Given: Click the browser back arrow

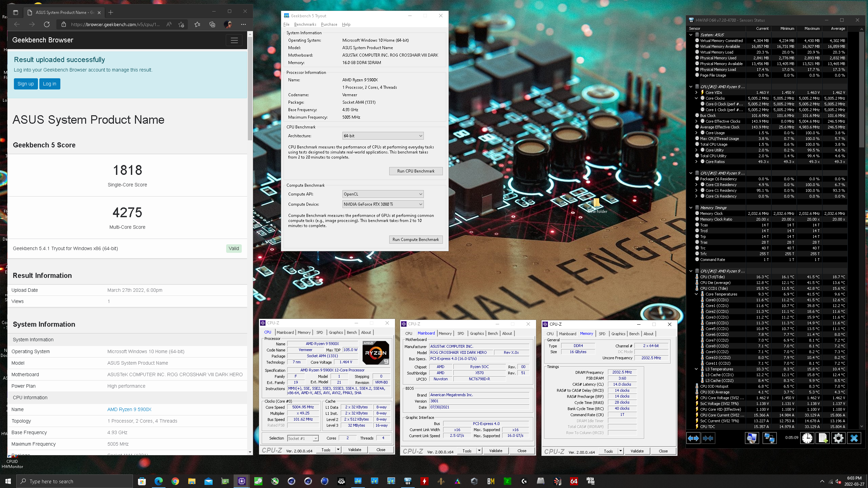Looking at the screenshot, I should (x=17, y=24).
